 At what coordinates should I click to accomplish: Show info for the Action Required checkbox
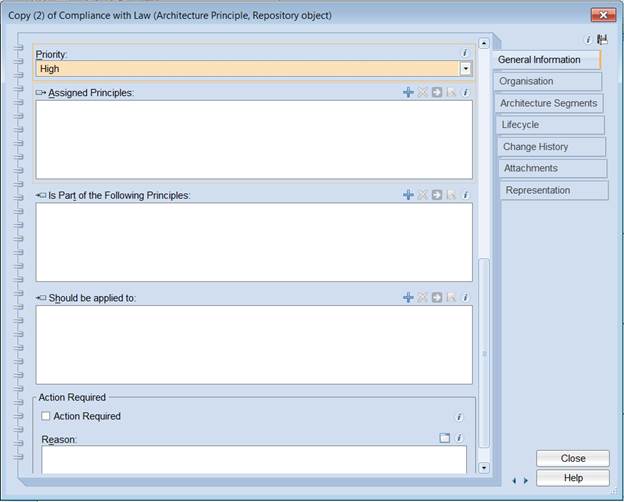pos(459,417)
